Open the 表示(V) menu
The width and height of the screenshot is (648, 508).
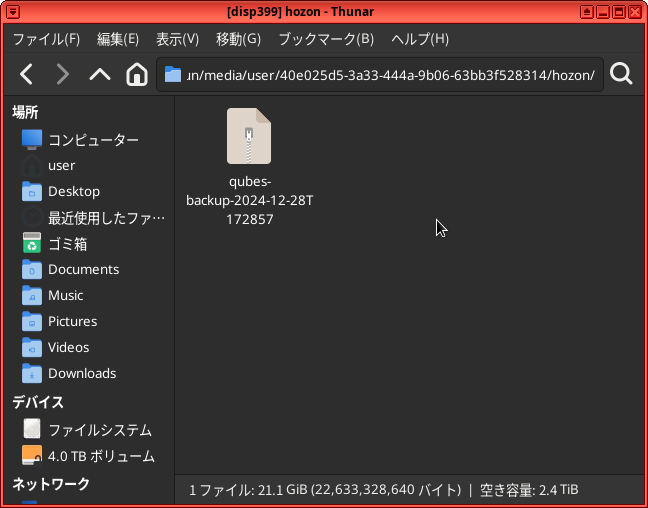(x=177, y=39)
